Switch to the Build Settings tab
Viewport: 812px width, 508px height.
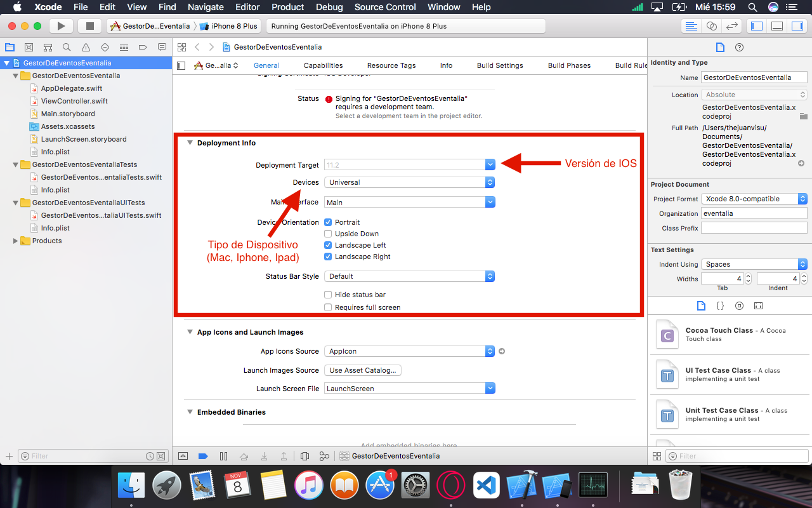click(x=500, y=65)
